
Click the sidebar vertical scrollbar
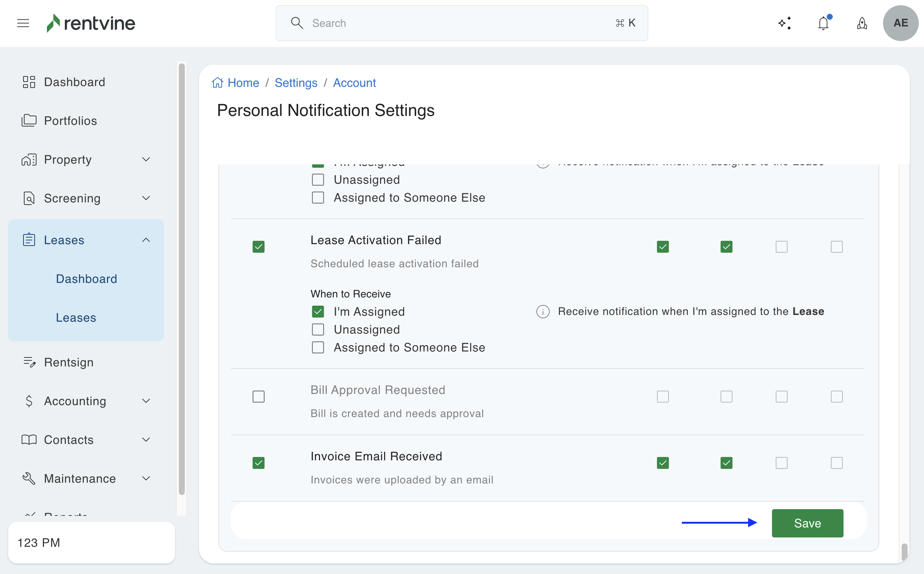[182, 279]
